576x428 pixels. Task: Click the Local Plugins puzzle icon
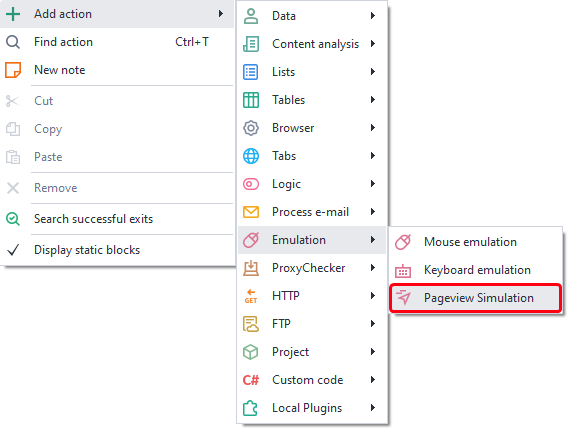coord(251,408)
